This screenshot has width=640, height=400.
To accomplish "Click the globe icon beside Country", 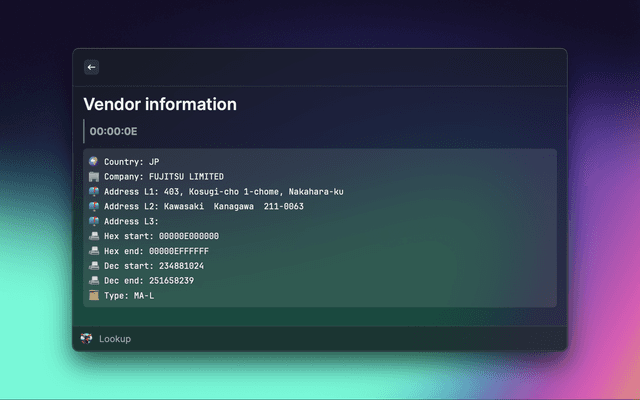I will 93,161.
